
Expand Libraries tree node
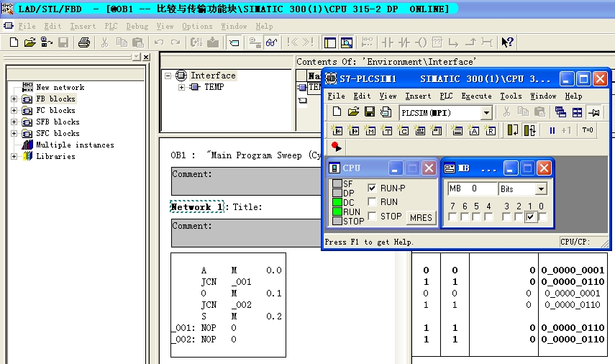tap(14, 156)
